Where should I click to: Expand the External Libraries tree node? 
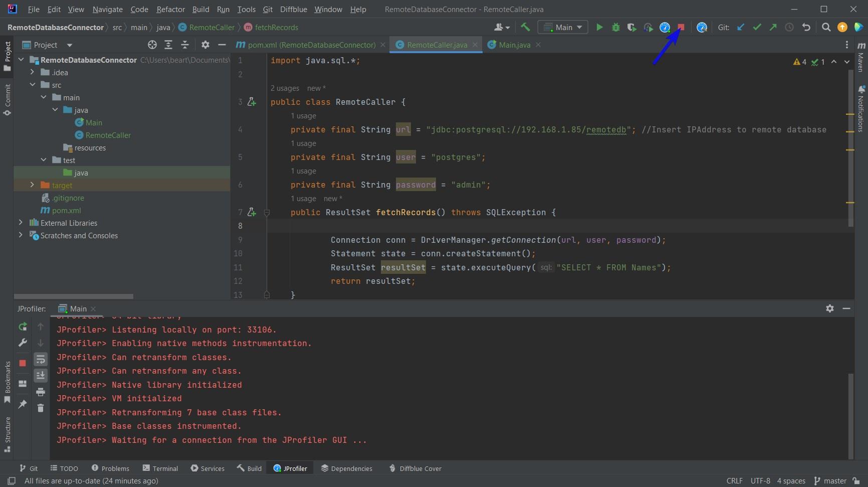[x=20, y=222]
